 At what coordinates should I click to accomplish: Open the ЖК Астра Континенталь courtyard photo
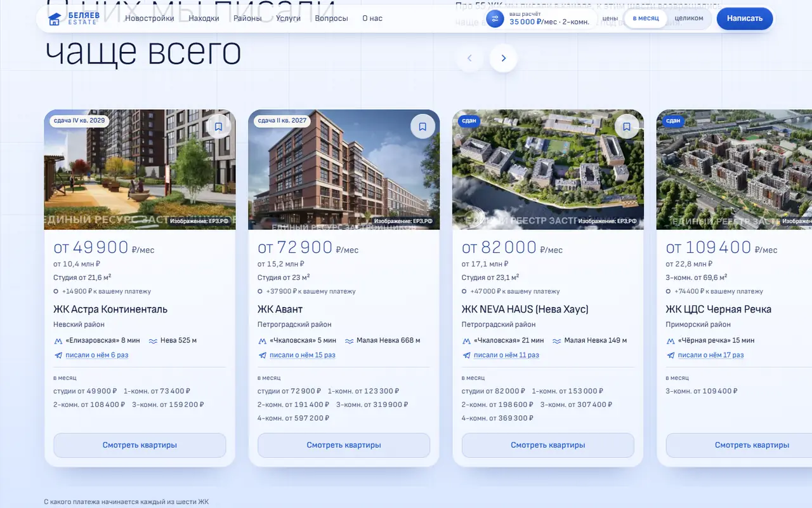pyautogui.click(x=140, y=170)
